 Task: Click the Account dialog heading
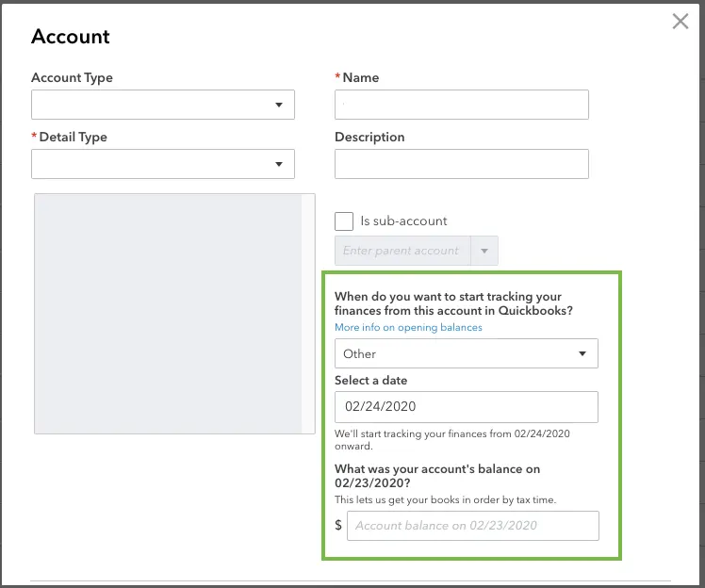pos(70,37)
